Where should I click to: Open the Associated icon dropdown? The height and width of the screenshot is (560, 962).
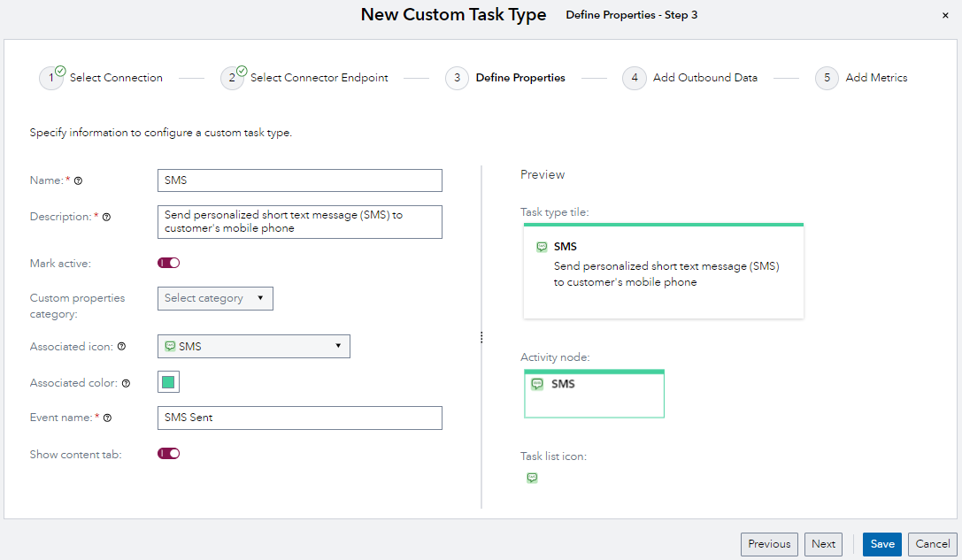(254, 346)
